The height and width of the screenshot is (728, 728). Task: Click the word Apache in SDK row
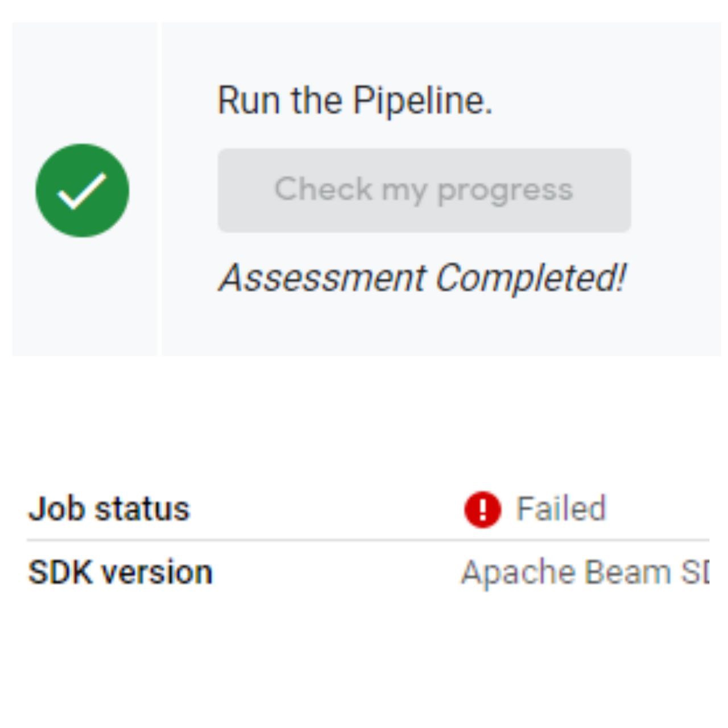(519, 573)
